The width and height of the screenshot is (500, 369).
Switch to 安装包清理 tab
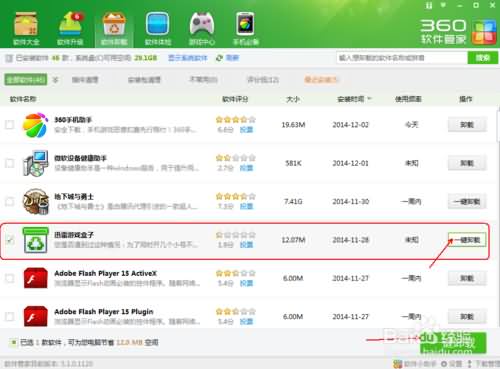[x=144, y=80]
